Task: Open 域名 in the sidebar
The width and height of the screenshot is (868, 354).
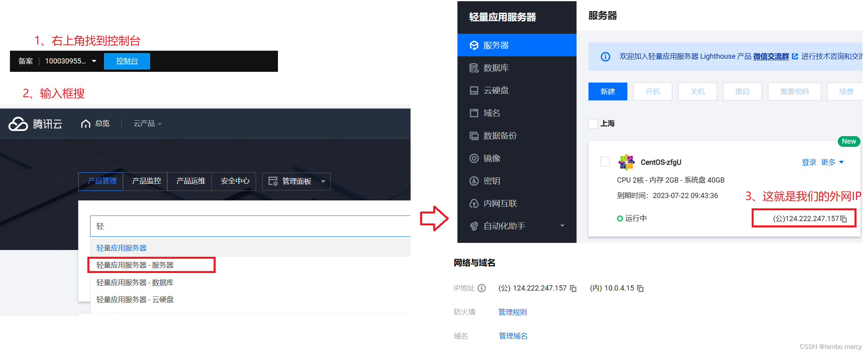Action: (x=517, y=113)
